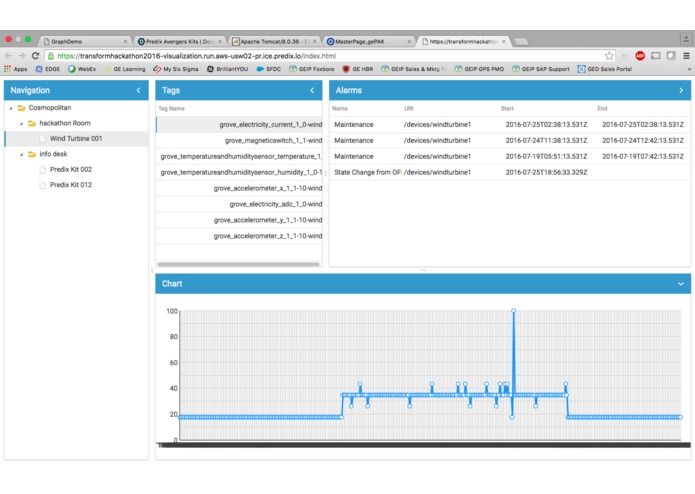Click the URL address bar
This screenshot has width=695, height=494.
pos(328,56)
